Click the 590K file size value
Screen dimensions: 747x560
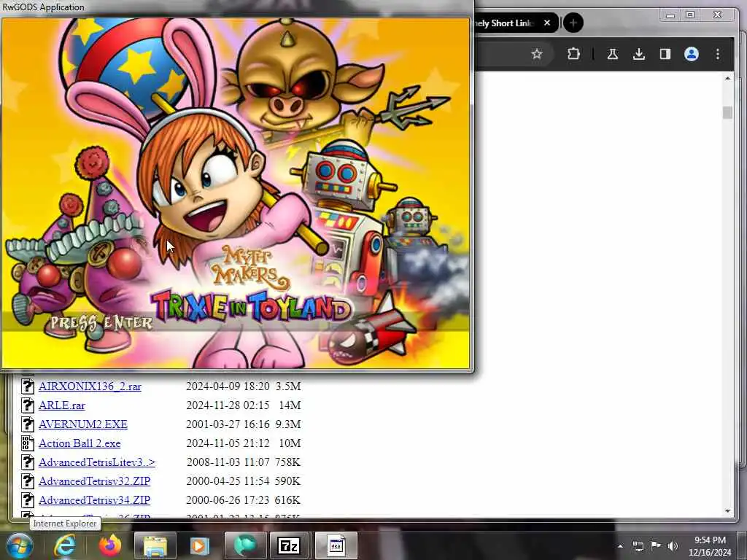[287, 481]
